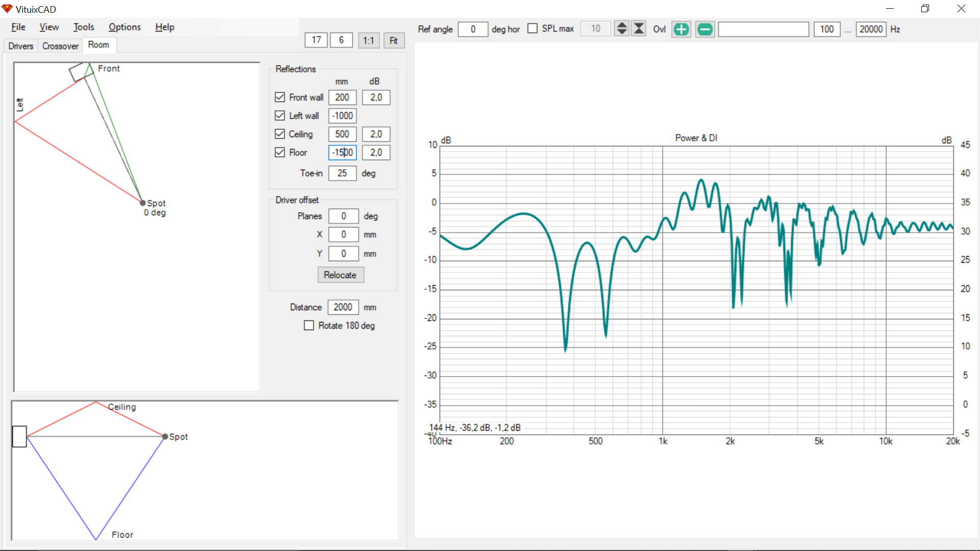Click the Ref angle input field

pos(473,29)
